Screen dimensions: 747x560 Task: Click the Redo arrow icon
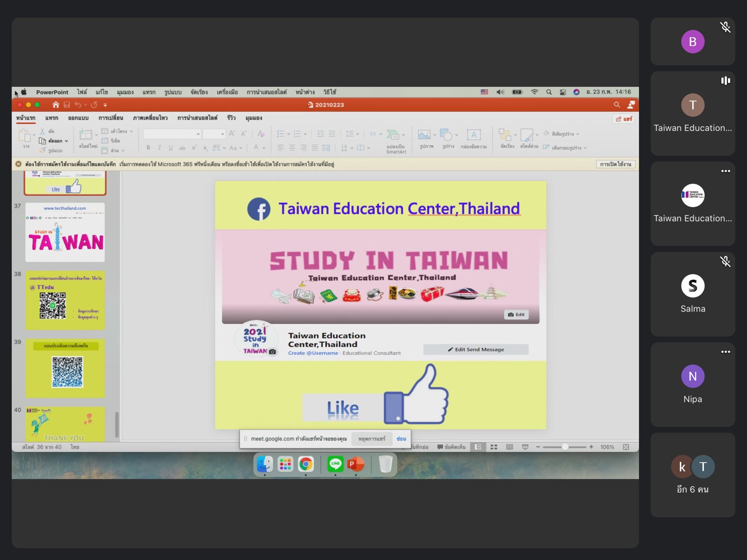pyautogui.click(x=94, y=105)
